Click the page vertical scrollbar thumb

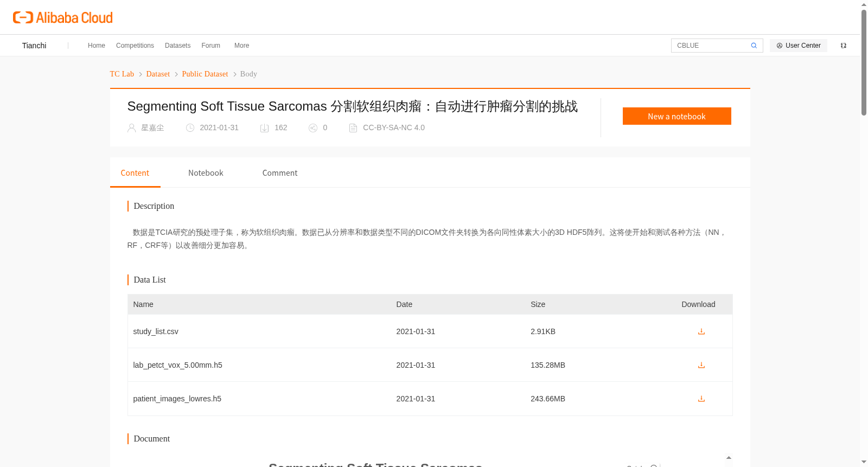click(x=864, y=62)
